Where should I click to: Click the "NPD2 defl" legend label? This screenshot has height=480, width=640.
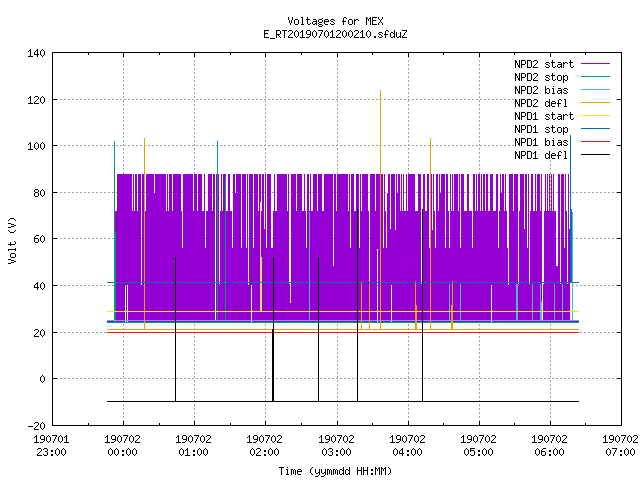coord(541,103)
